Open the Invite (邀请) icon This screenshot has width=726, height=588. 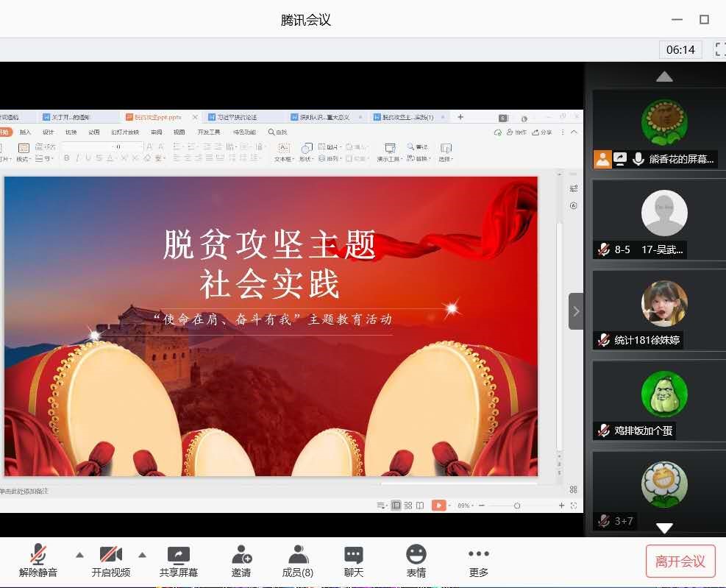[x=241, y=555]
